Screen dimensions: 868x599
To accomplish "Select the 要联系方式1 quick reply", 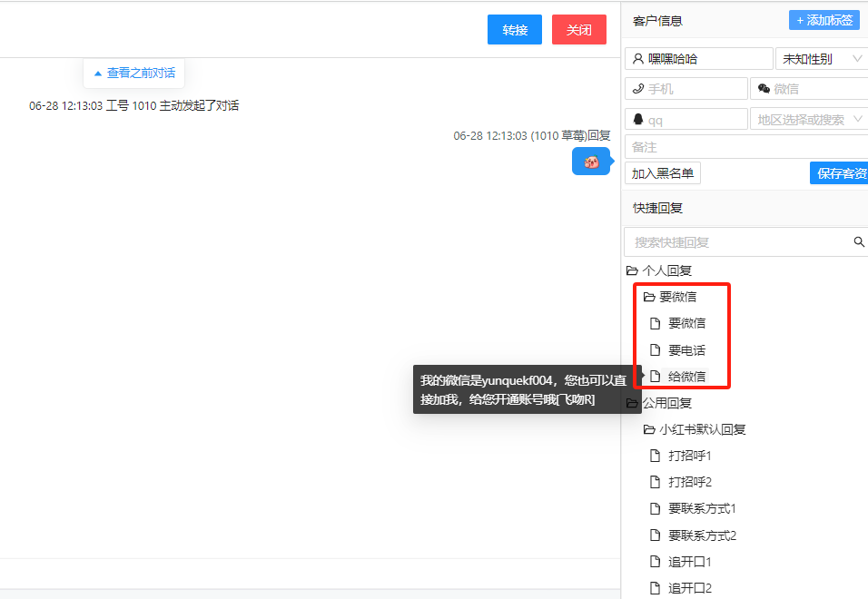I will (x=702, y=509).
